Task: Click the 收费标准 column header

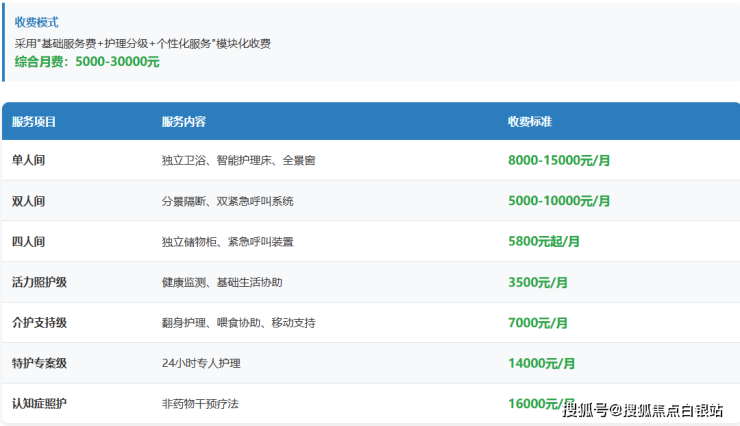Action: point(529,122)
